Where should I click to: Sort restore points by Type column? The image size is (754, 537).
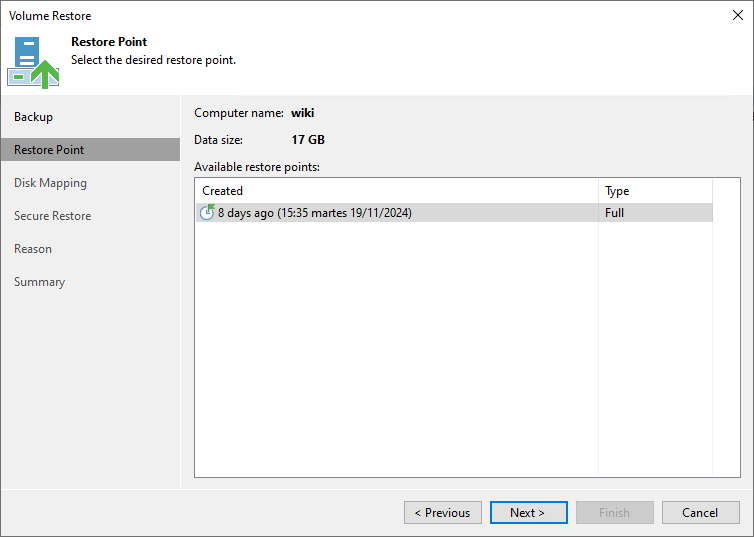[654, 191]
